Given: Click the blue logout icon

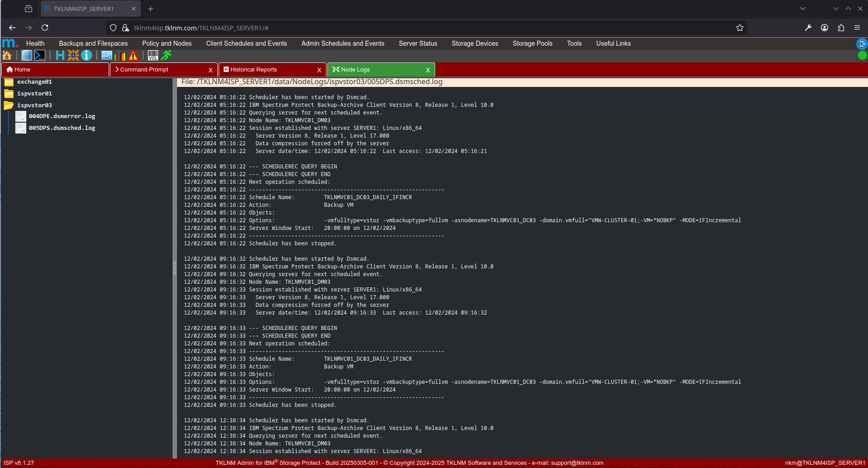Looking at the screenshot, I should coord(862,44).
